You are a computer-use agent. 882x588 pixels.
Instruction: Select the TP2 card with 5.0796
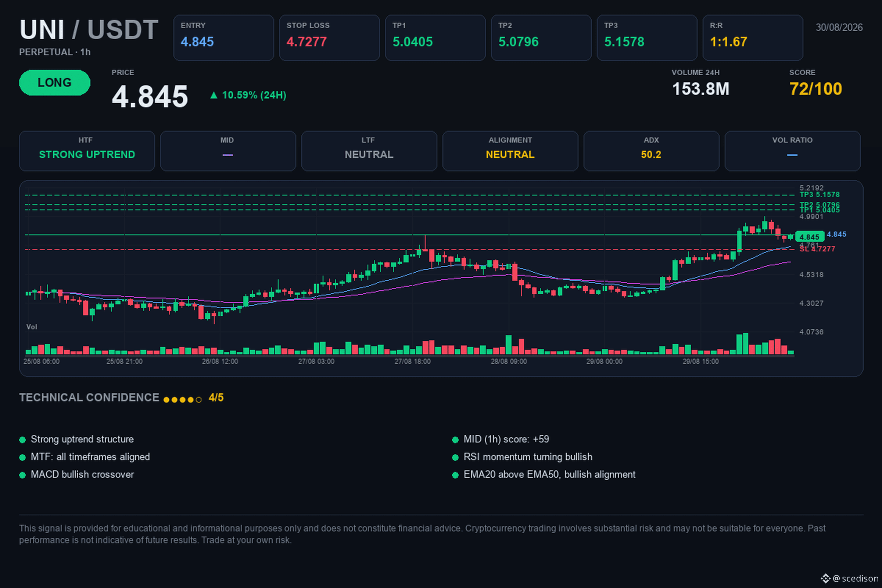(x=541, y=38)
